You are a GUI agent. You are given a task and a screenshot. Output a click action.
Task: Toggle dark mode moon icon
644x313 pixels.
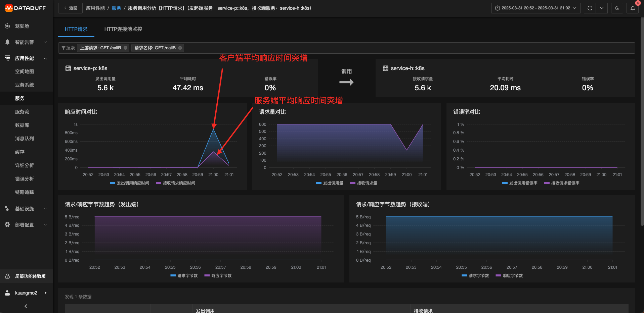click(617, 8)
